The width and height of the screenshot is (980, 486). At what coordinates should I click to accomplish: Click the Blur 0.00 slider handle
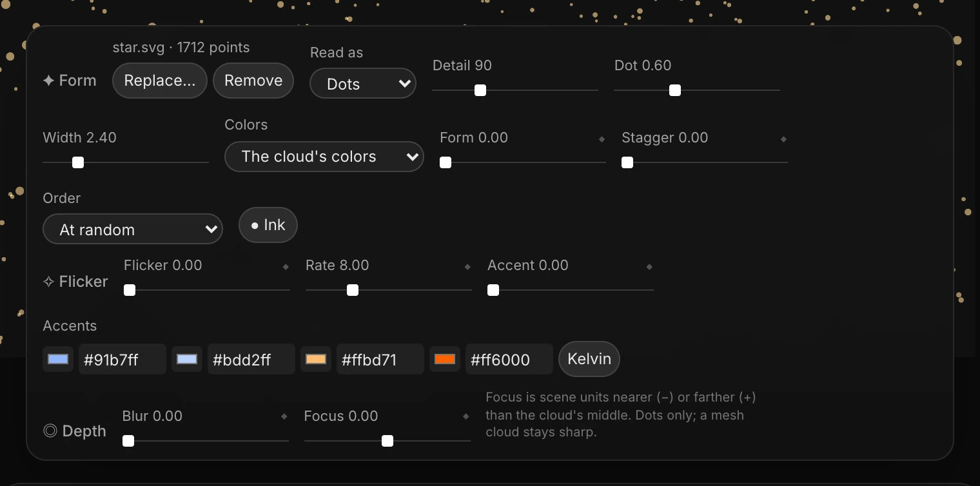pos(128,441)
